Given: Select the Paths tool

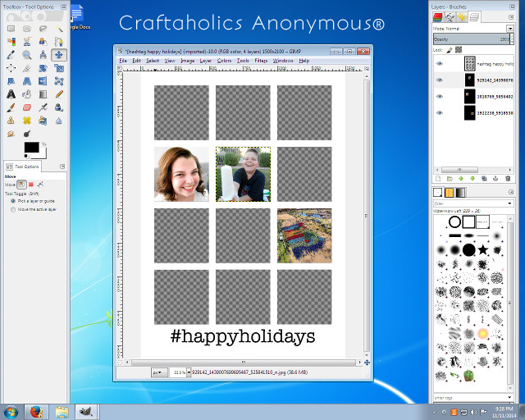Looking at the screenshot, I should tap(59, 42).
